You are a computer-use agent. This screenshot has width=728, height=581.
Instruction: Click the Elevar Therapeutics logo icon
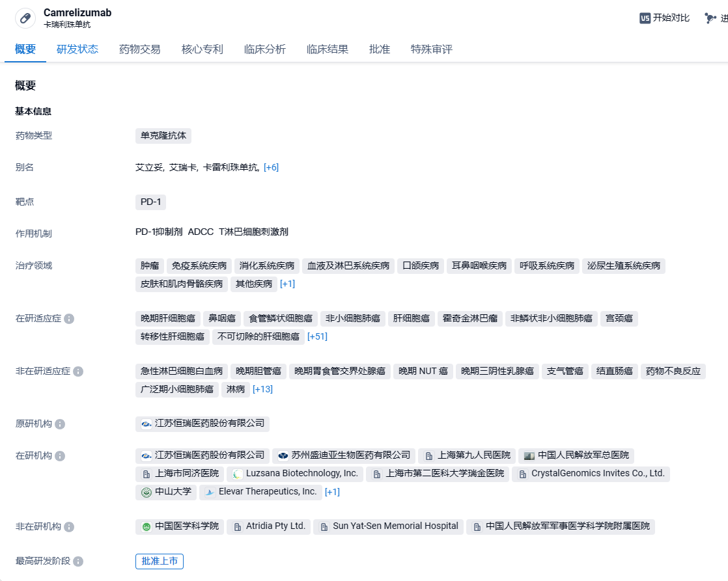210,492
